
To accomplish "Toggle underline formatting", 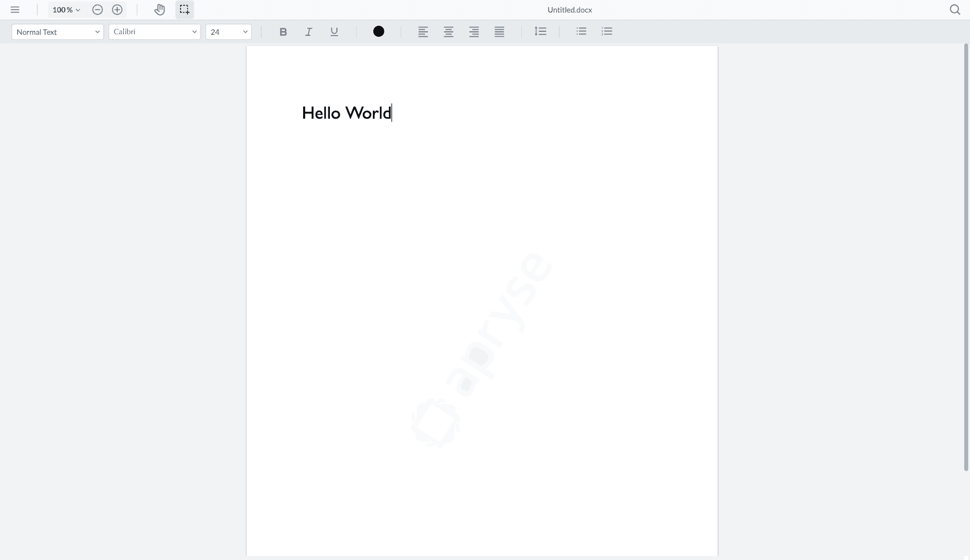I will coord(334,31).
